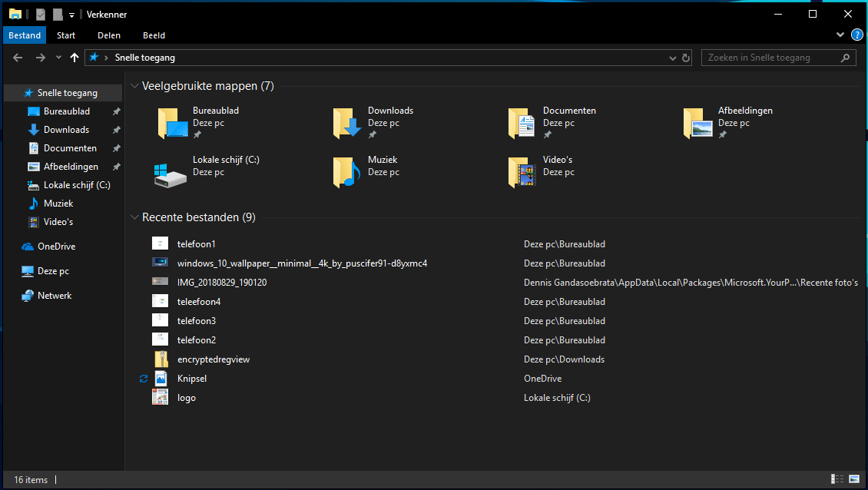
Task: Click pin icon next to sidebar Afbeeldingen
Action: point(116,167)
